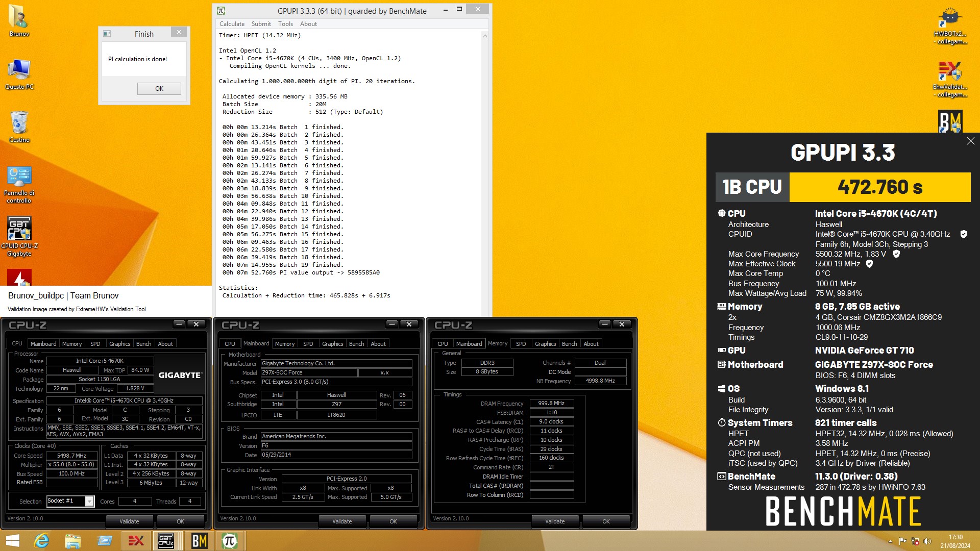
Task: Click OK in first CPU-Z window
Action: (180, 521)
